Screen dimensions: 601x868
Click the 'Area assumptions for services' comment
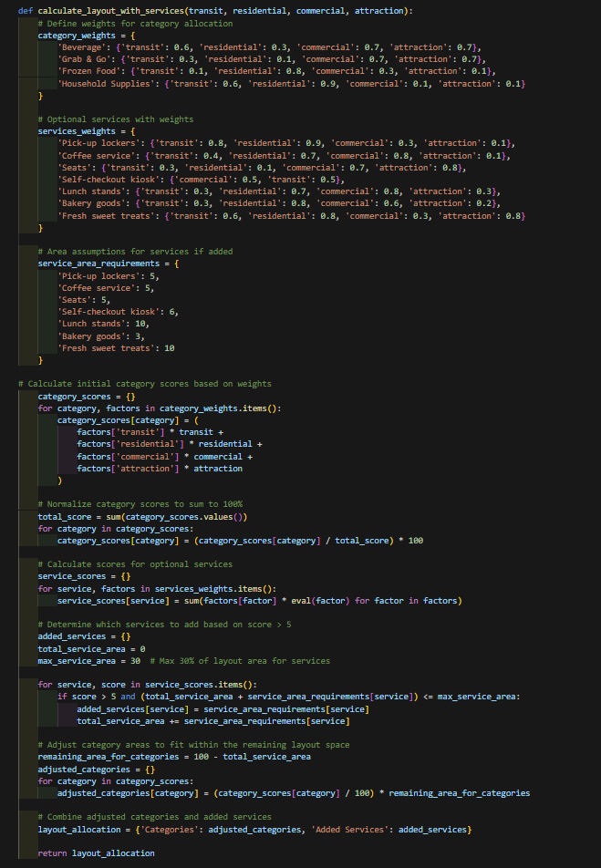click(x=135, y=252)
